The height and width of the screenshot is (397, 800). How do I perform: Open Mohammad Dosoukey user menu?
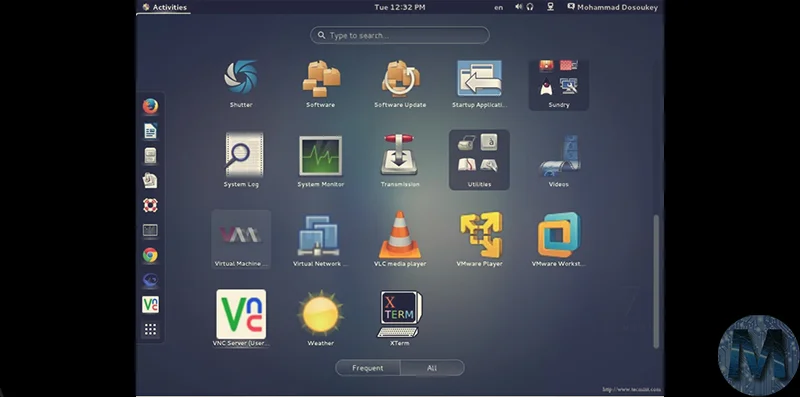tap(612, 7)
